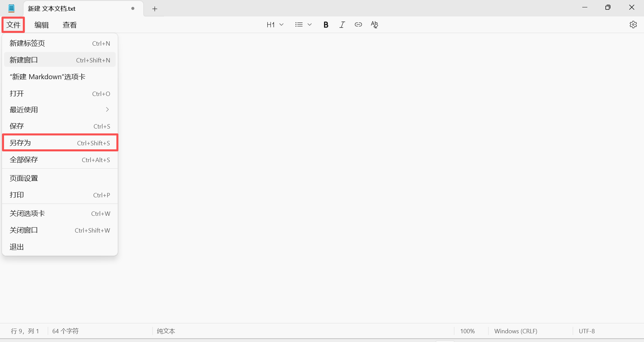This screenshot has width=644, height=342.
Task: Open the 编辑 menu
Action: [42, 25]
